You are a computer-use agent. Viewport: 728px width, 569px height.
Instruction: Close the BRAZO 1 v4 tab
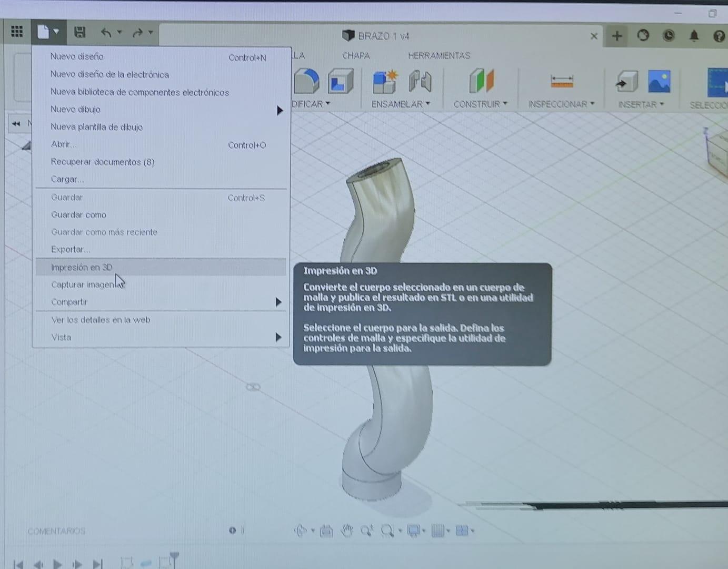point(594,36)
